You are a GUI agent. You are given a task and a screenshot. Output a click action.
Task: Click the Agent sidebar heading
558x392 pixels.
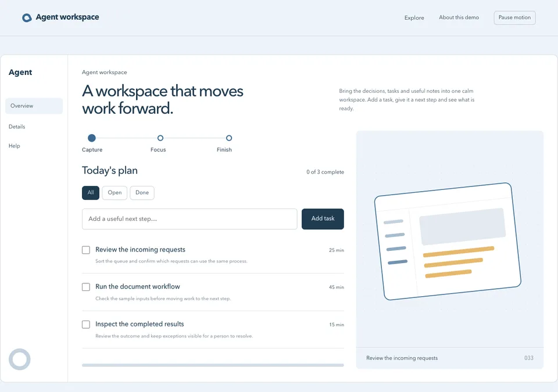(20, 72)
